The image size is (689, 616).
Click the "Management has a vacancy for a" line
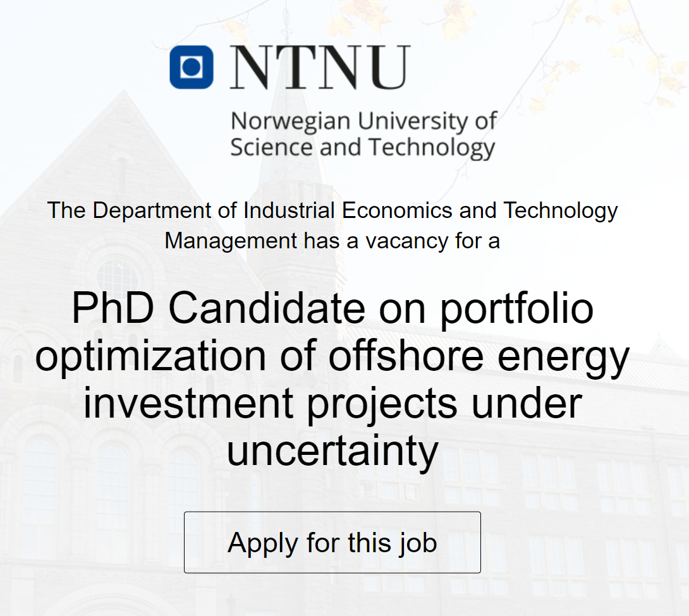332,241
